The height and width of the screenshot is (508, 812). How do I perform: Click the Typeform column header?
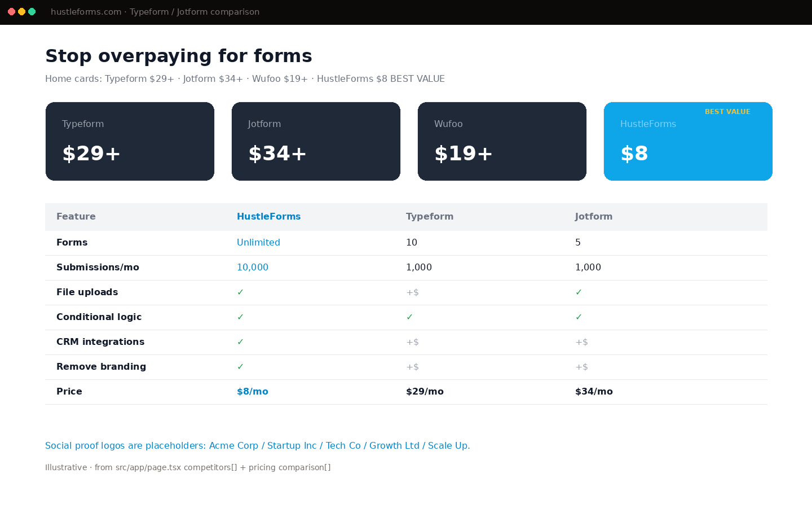430,217
